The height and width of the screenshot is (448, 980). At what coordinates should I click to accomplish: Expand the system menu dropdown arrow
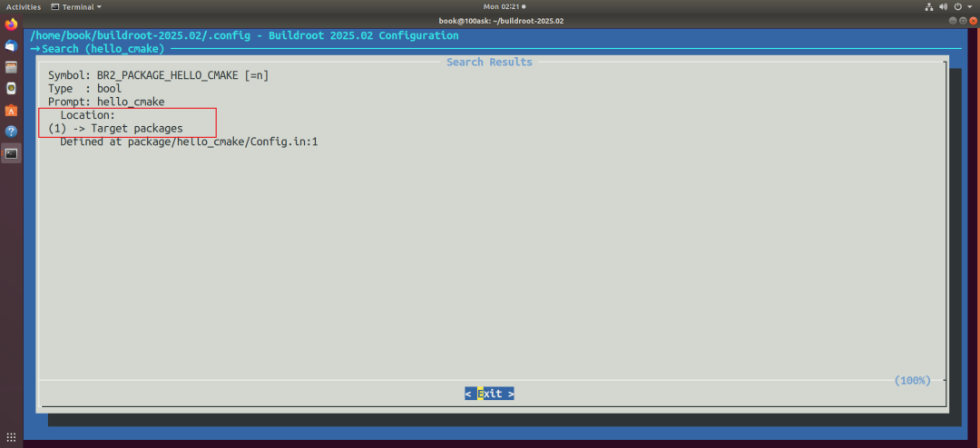coord(970,7)
